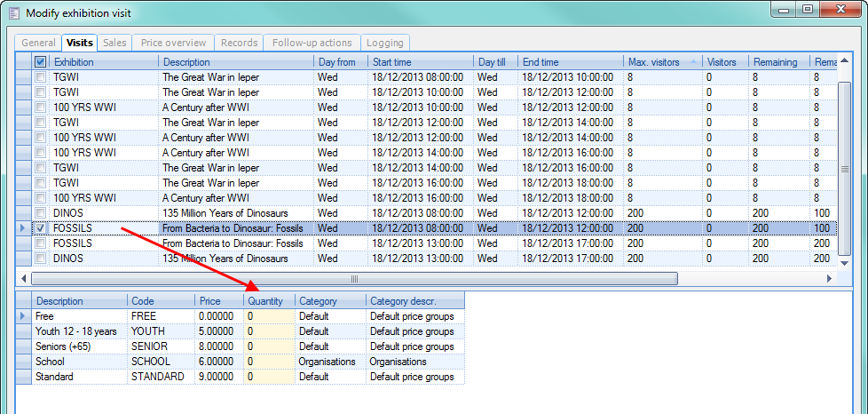Image resolution: width=868 pixels, height=414 pixels.
Task: Select the Visits tab
Action: pyautogui.click(x=80, y=43)
